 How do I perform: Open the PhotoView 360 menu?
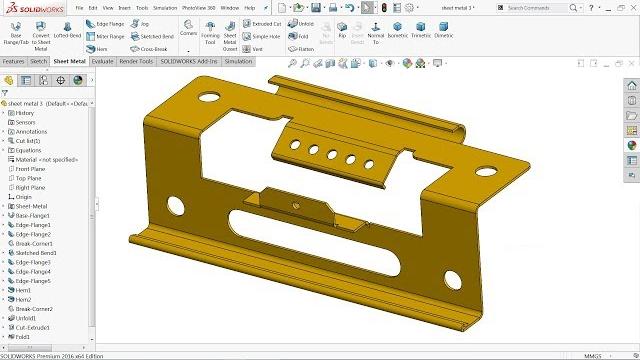[198, 8]
